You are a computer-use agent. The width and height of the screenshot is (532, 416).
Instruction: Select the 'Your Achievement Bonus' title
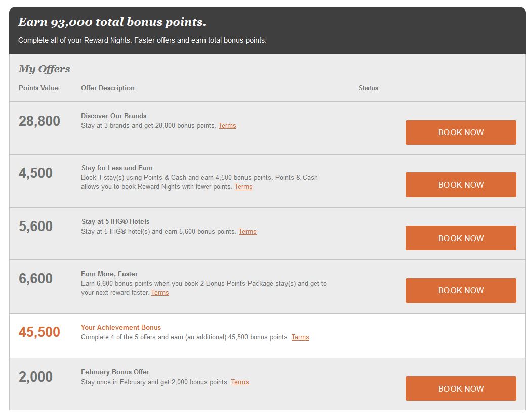tap(121, 327)
